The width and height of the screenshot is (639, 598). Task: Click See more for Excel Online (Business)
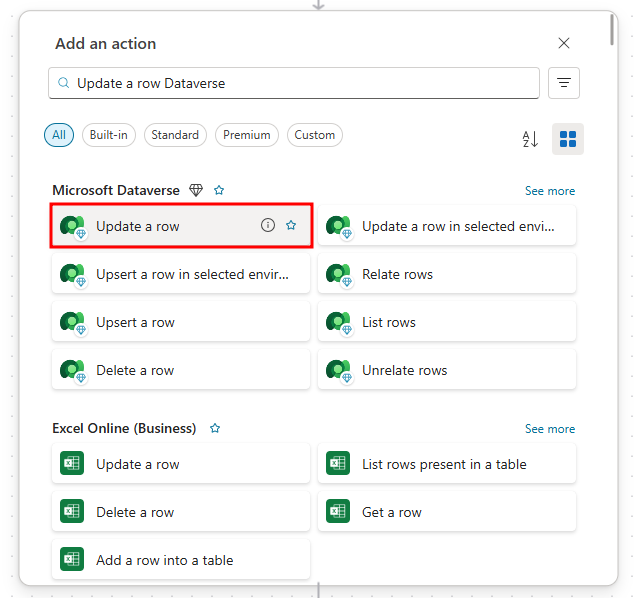(x=550, y=429)
